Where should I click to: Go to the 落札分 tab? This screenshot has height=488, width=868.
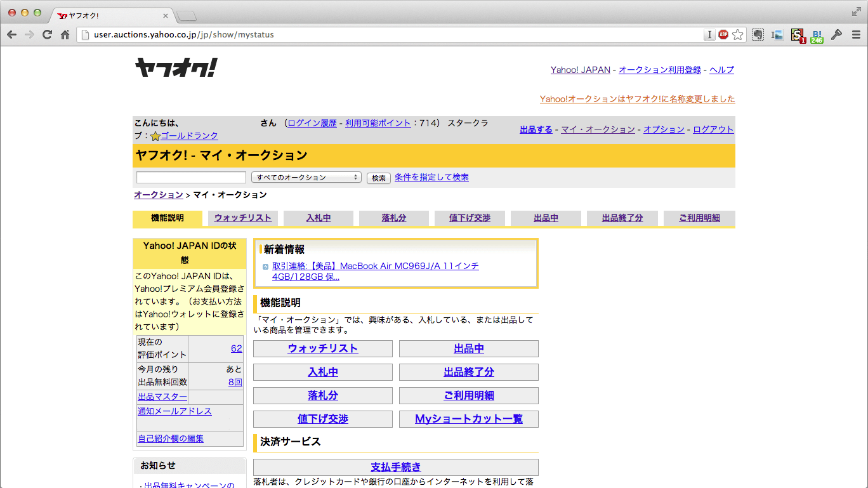(394, 218)
